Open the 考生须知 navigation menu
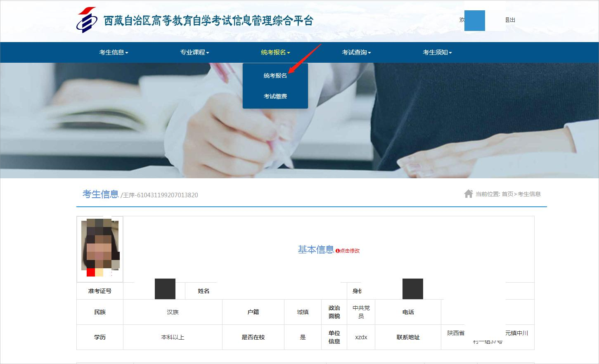Image resolution: width=599 pixels, height=364 pixels. pos(437,52)
